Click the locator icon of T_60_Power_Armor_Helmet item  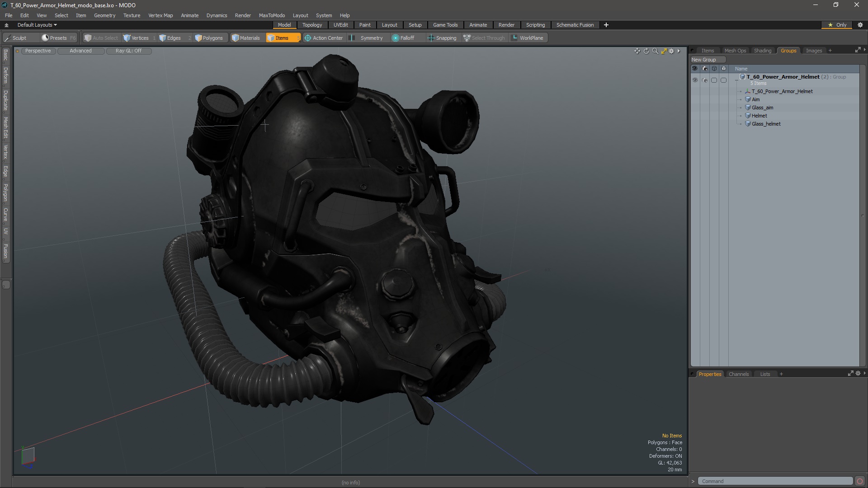[748, 91]
